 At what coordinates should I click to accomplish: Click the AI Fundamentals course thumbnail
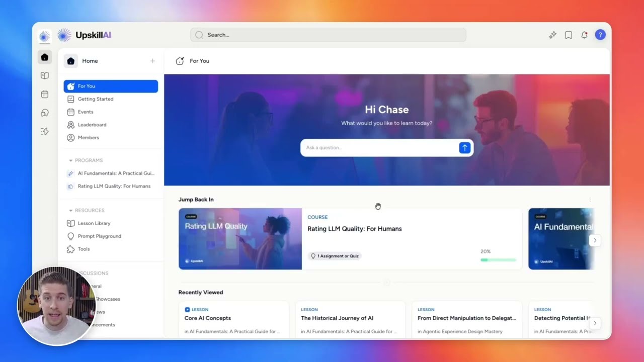tap(561, 239)
